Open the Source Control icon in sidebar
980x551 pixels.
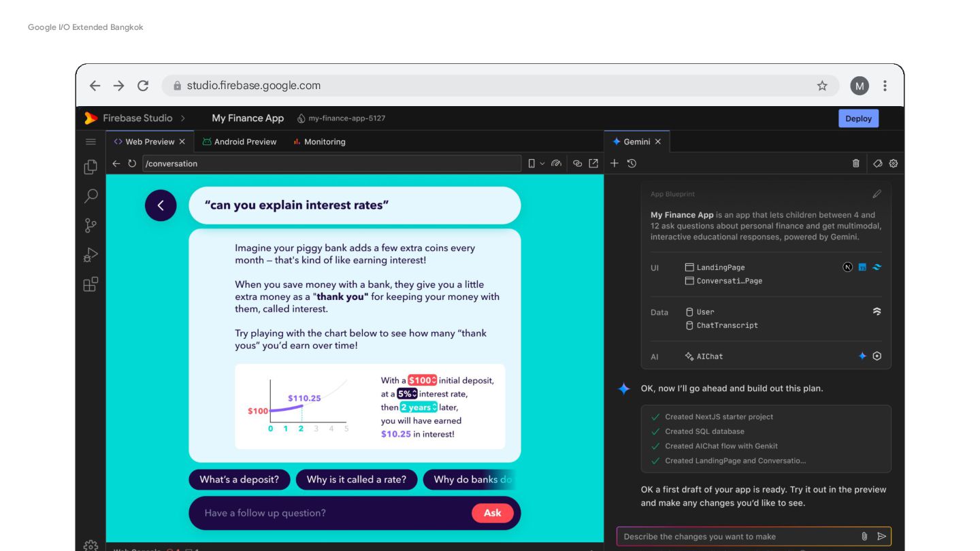[x=91, y=225]
